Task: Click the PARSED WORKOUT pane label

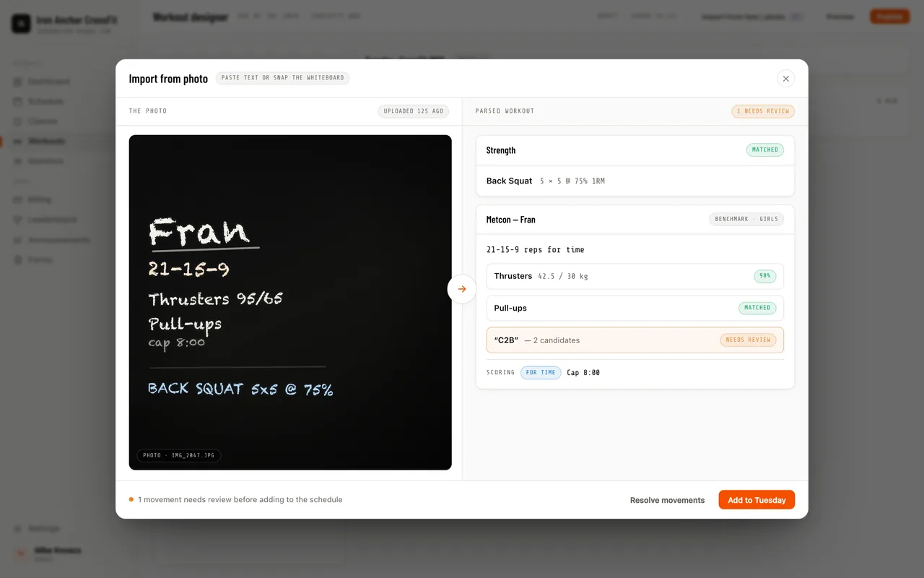Action: 505,111
